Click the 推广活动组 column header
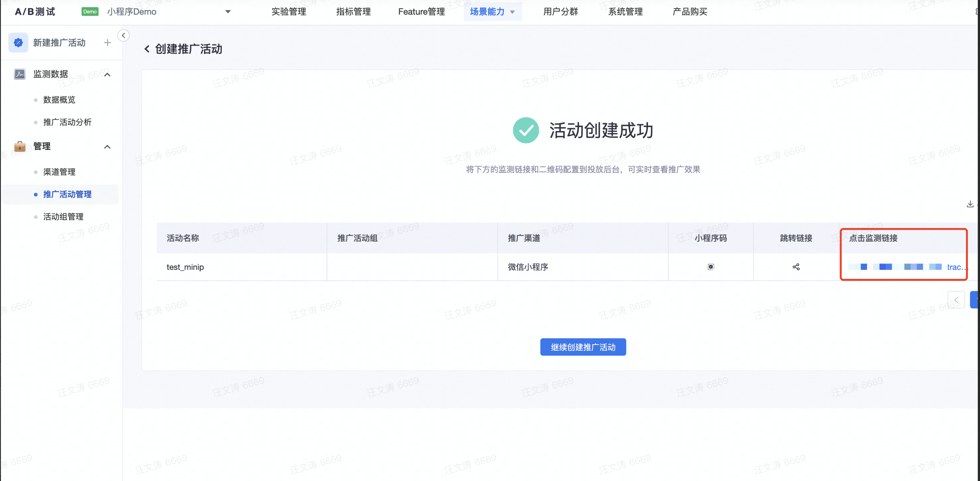Viewport: 980px width, 481px height. pyautogui.click(x=357, y=238)
